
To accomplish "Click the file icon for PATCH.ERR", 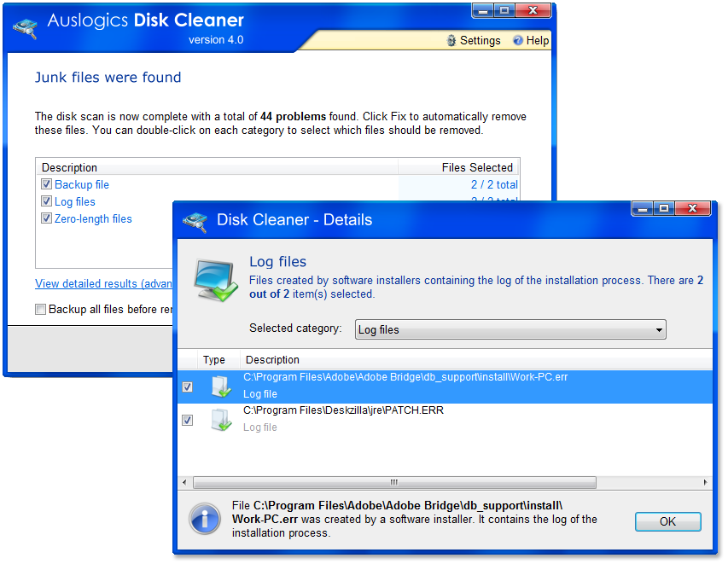I will point(221,420).
